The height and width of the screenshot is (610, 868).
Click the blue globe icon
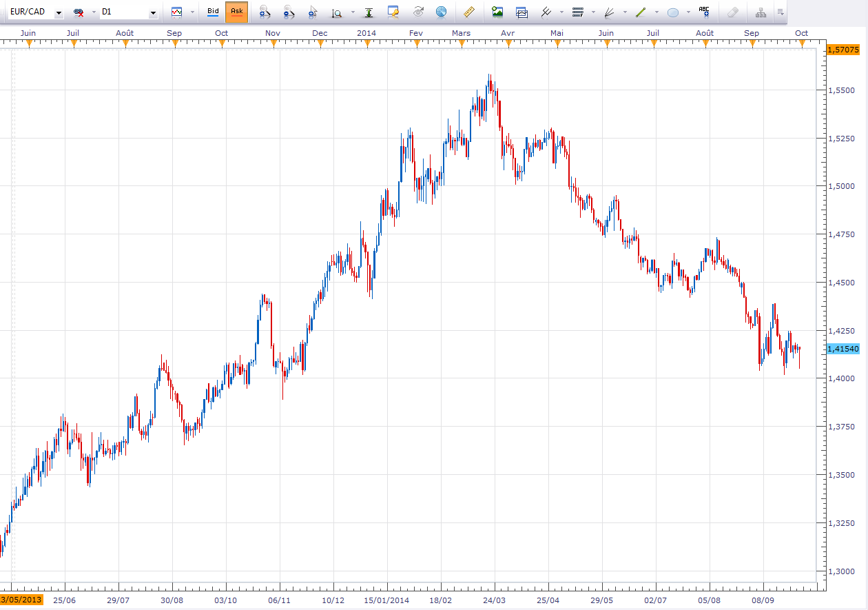[x=441, y=12]
